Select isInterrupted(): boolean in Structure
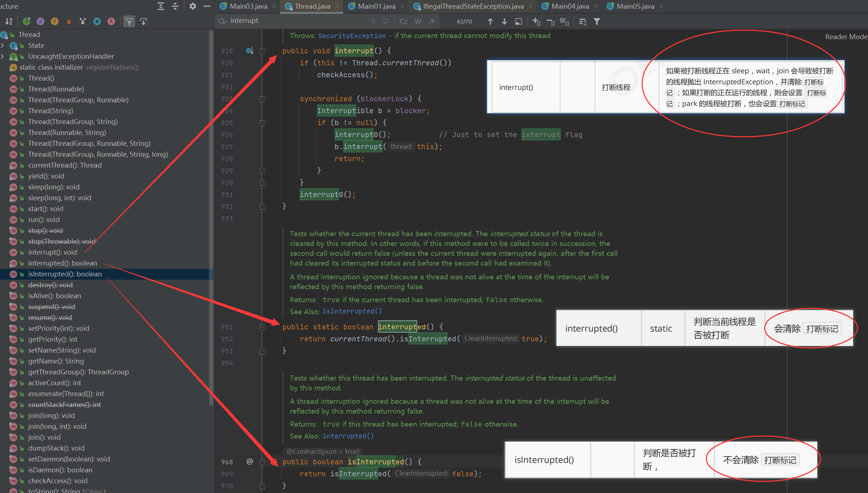Screen dimensions: 868x493 (x=65, y=274)
